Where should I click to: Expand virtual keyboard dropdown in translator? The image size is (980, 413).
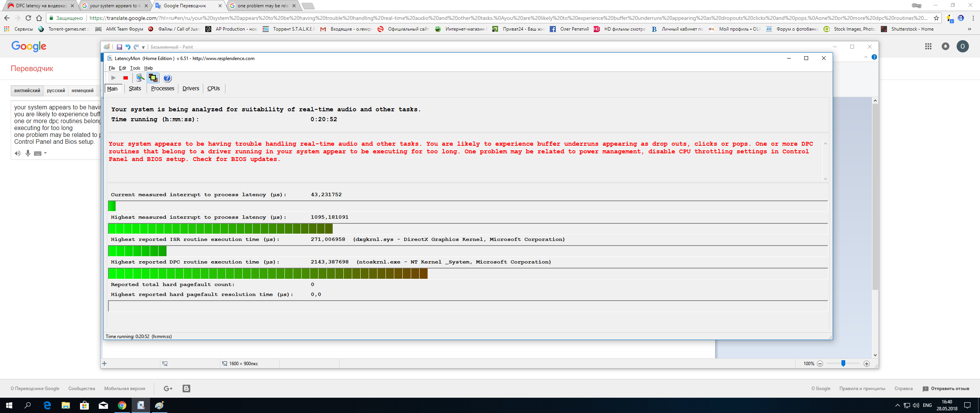(x=45, y=153)
